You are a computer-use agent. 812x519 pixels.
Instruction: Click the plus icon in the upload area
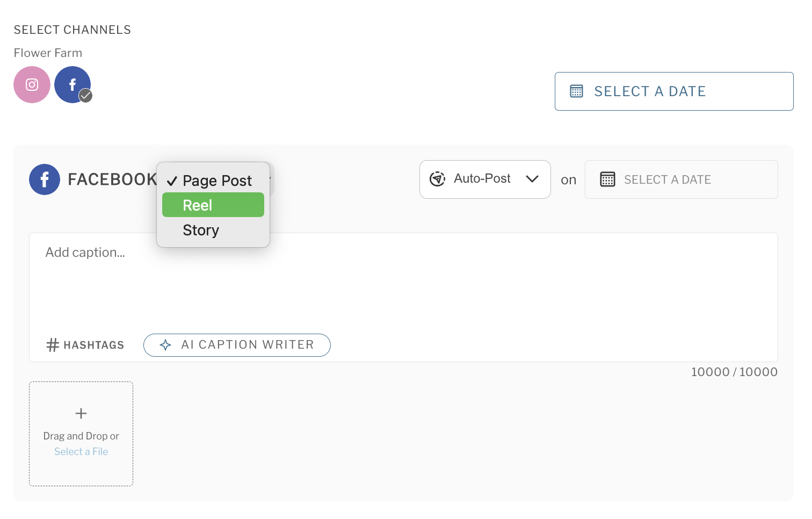click(81, 413)
